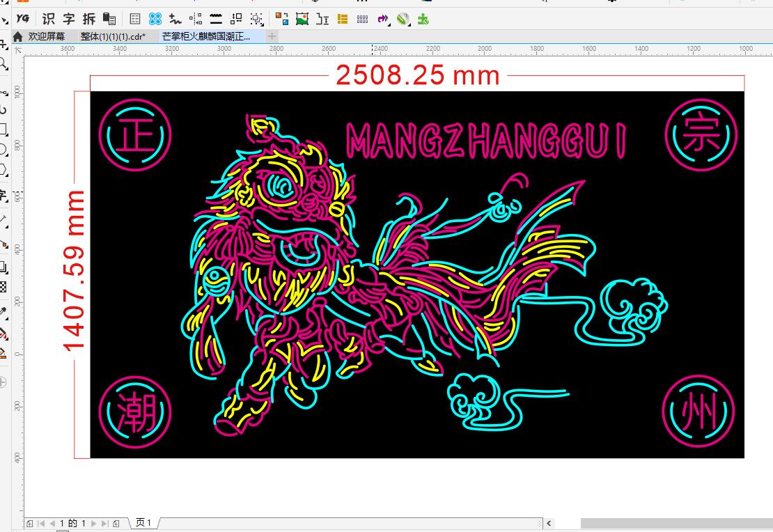Select the 1407.59 mm height dimension text

pyautogui.click(x=73, y=271)
